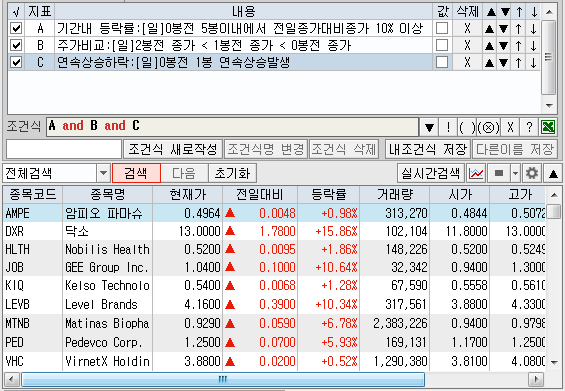Click the thin up arrow in row C

click(x=519, y=63)
